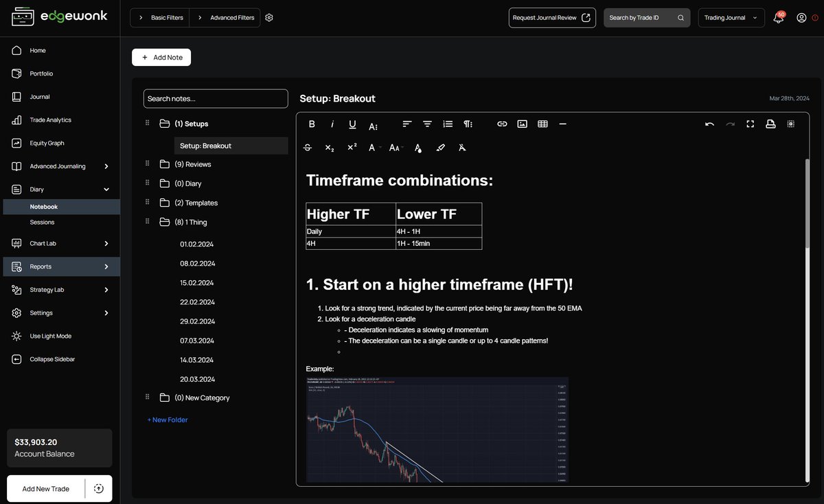824x504 pixels.
Task: Select all note content icon
Action: (x=790, y=124)
